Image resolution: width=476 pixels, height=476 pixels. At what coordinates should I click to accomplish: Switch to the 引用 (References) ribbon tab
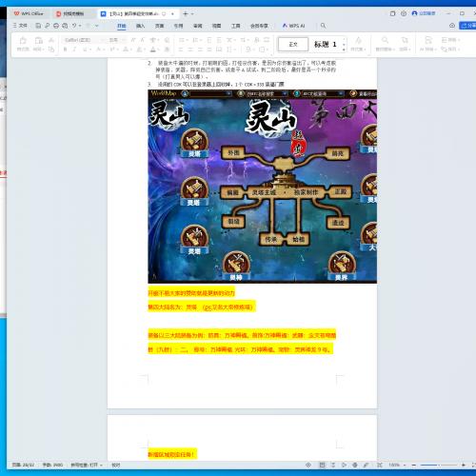(x=178, y=26)
